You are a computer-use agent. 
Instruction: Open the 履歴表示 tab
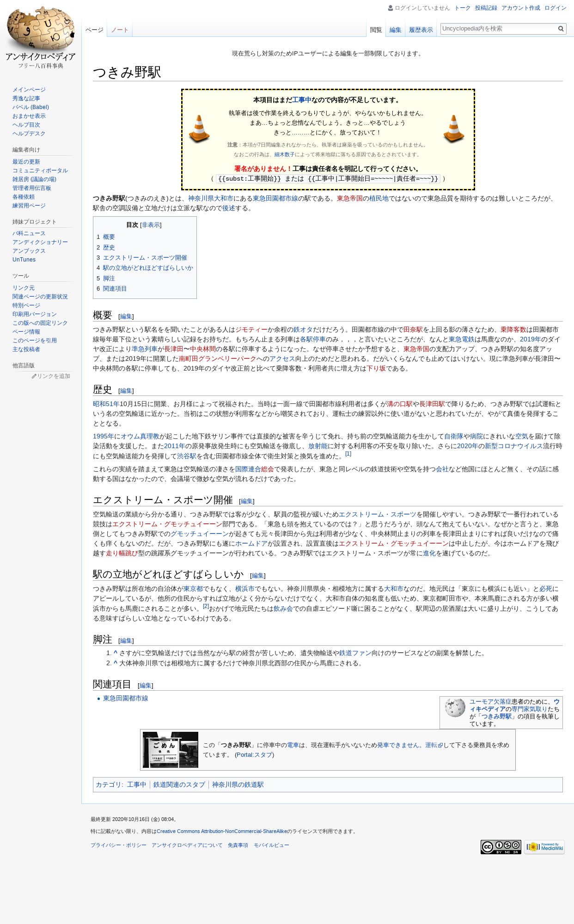coord(421,30)
